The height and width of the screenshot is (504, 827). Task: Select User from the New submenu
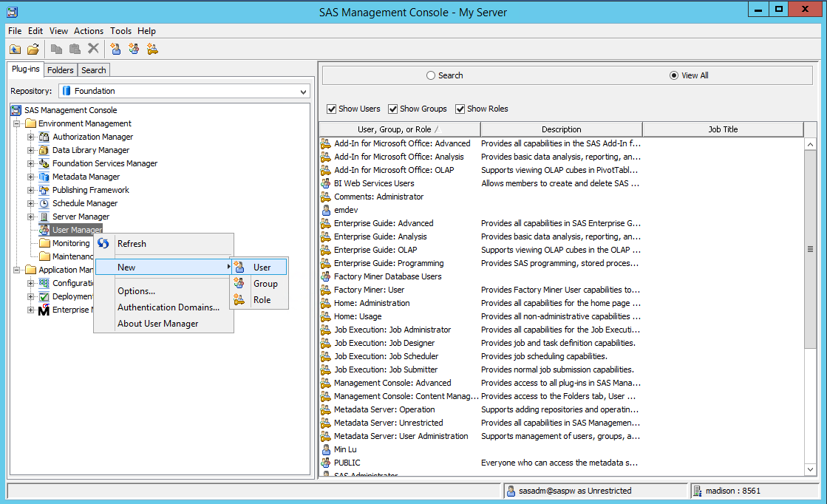click(263, 267)
